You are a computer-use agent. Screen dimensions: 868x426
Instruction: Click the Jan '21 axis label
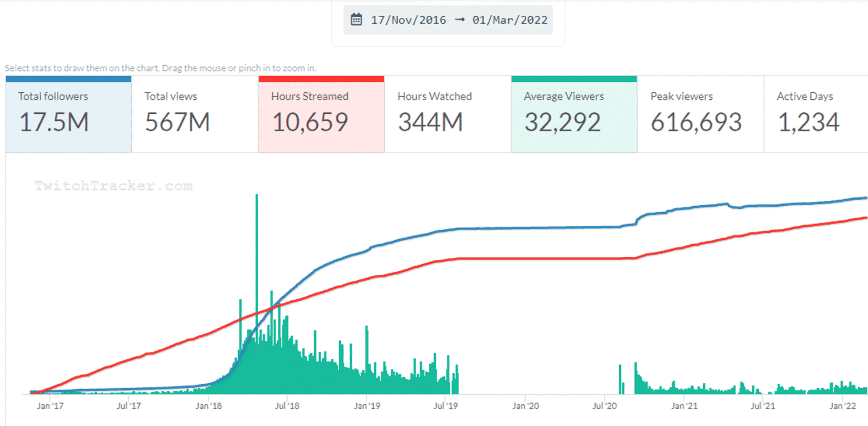685,406
